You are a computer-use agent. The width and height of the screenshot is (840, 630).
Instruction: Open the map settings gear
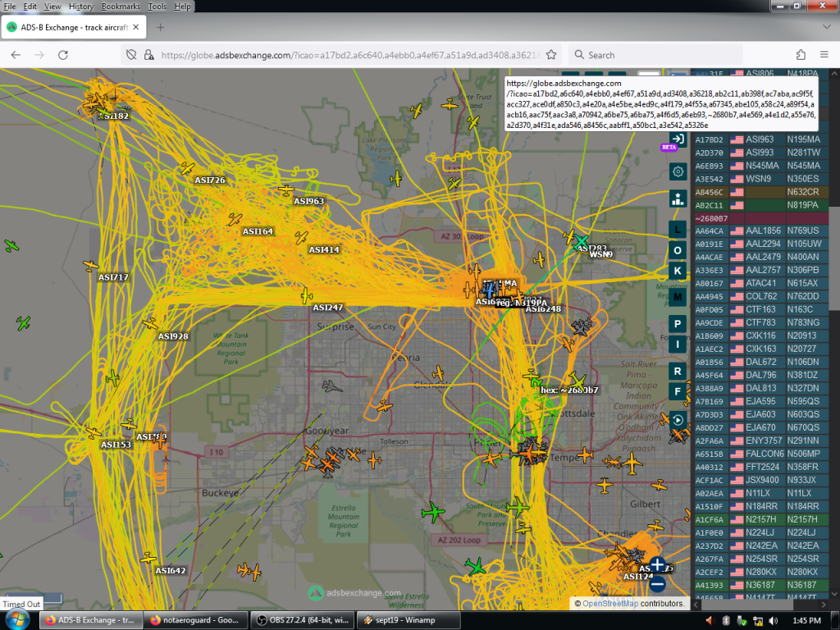678,172
